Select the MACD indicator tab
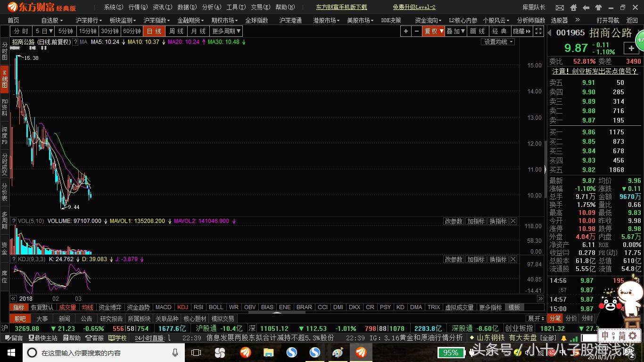Screen dimensions: 644x362 (164, 307)
